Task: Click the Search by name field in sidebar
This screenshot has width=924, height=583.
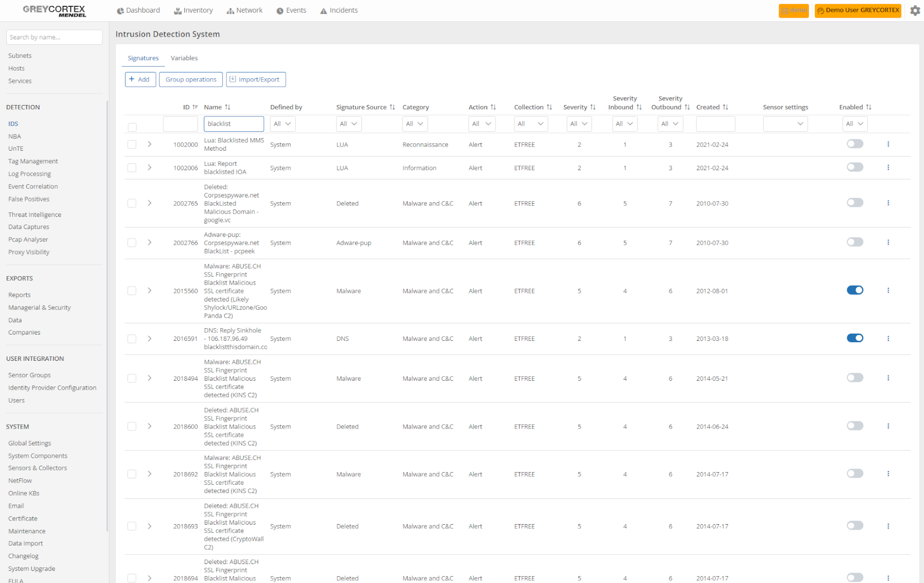Action: click(54, 37)
